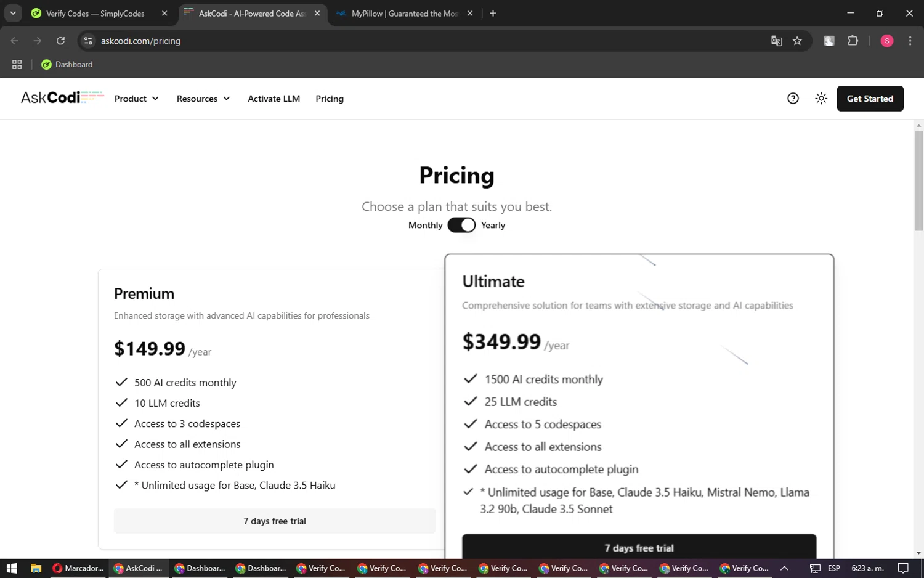The image size is (924, 578).
Task: Click the $149.99 price
Action: pyautogui.click(x=150, y=348)
